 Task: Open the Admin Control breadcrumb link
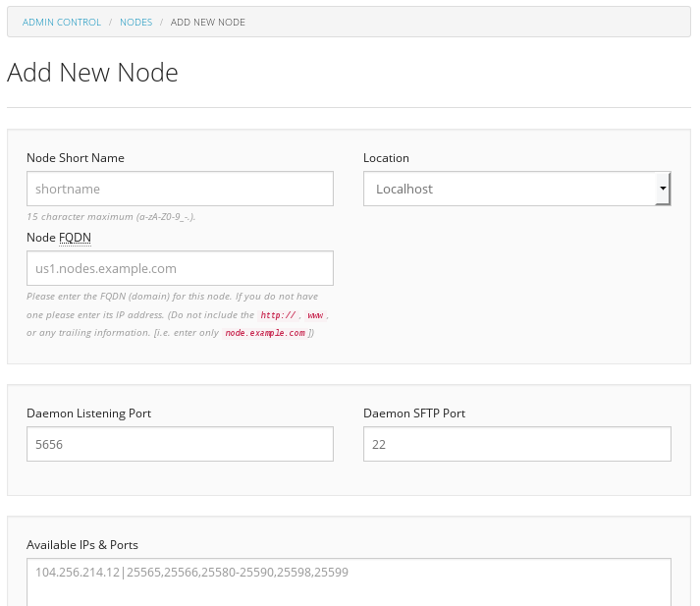(x=62, y=22)
